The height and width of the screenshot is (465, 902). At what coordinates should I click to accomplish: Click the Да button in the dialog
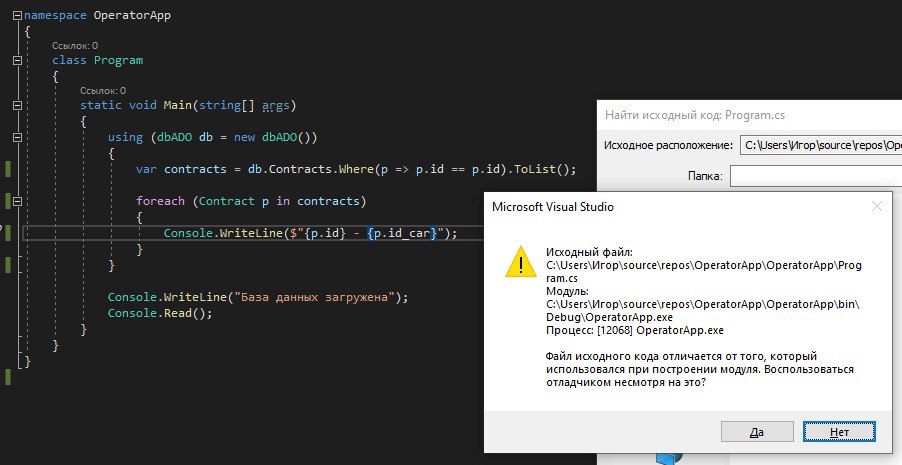click(x=757, y=432)
